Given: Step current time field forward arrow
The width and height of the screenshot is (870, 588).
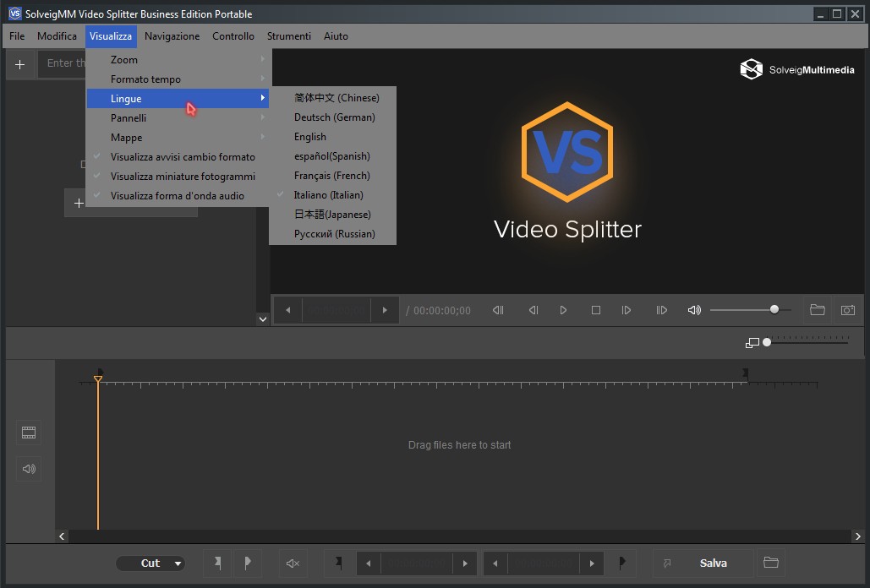Looking at the screenshot, I should pos(385,310).
